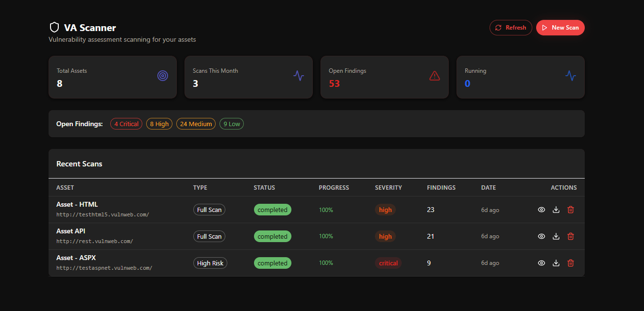This screenshot has height=311, width=644.
Task: Click the critical severity badge
Action: click(388, 263)
